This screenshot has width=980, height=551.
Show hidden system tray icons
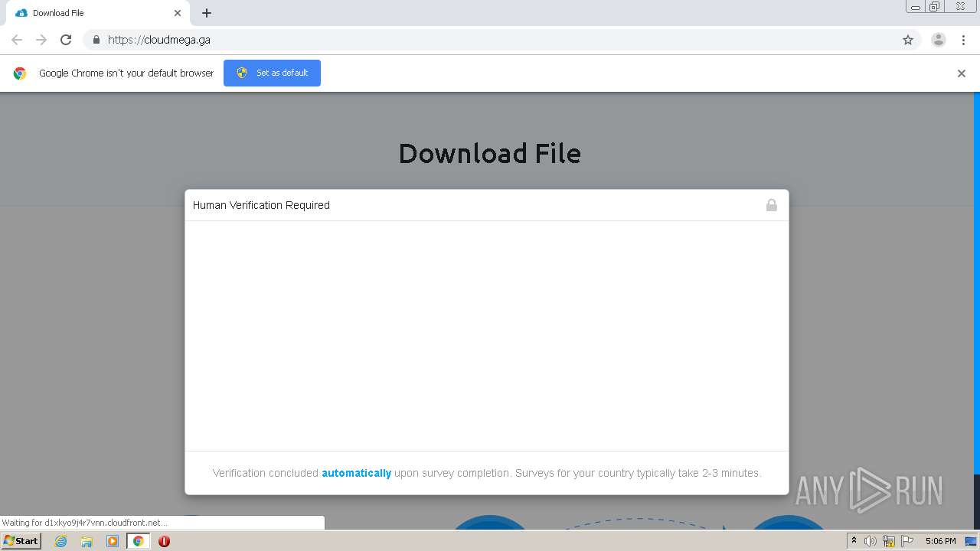854,541
